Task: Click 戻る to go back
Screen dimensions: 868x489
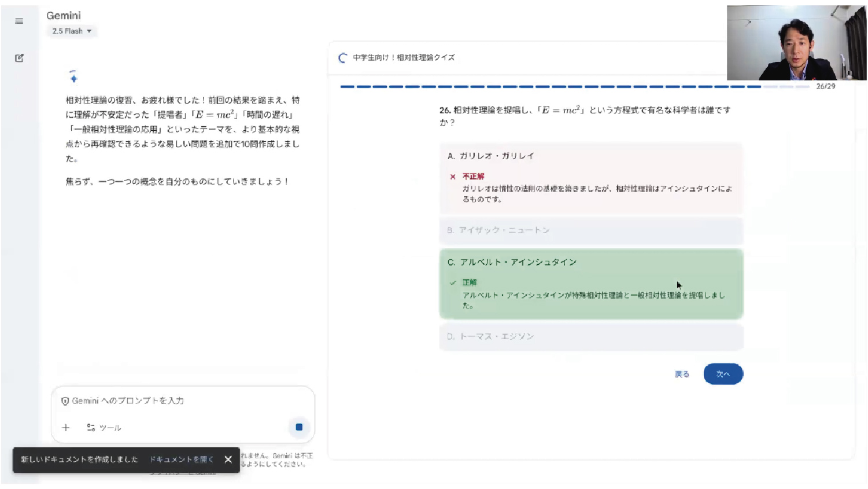Action: pos(682,374)
